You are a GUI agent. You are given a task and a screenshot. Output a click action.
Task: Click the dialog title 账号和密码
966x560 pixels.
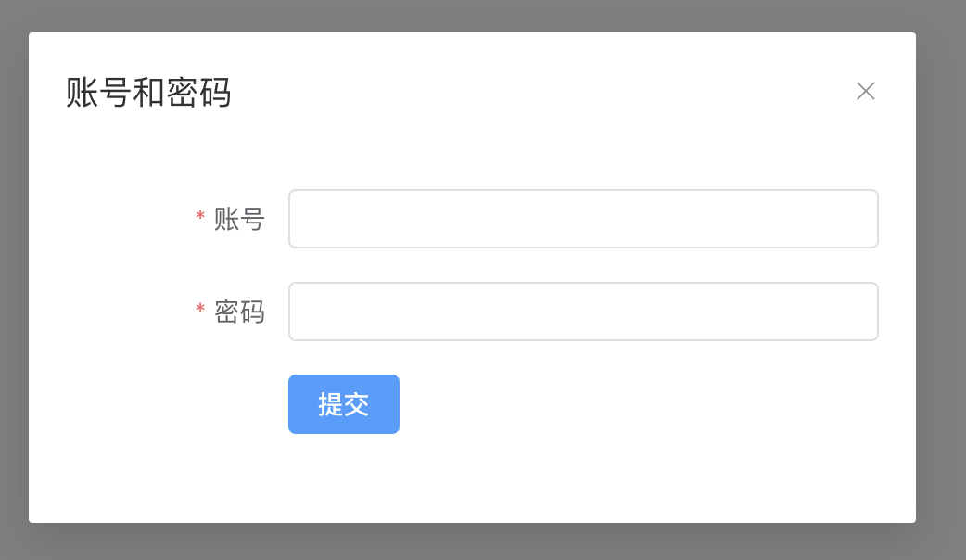tap(148, 93)
